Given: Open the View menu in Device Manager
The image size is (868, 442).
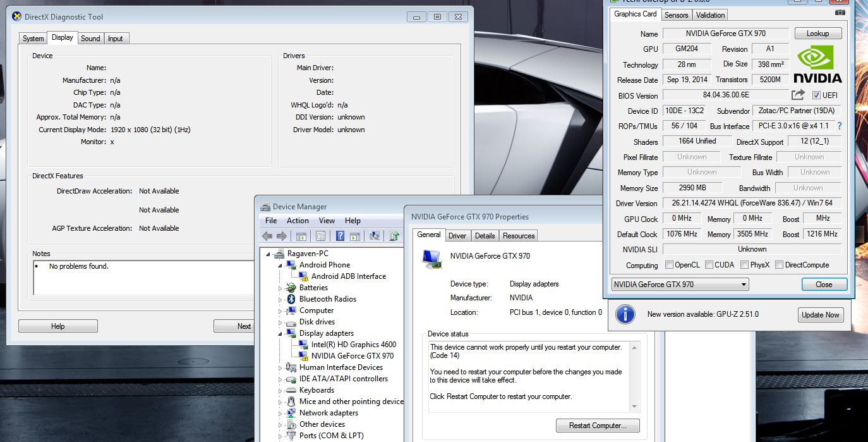Looking at the screenshot, I should point(327,221).
